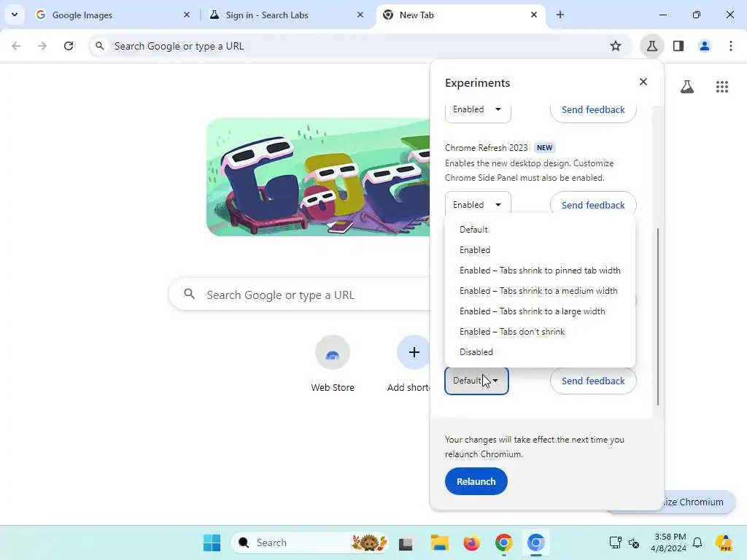Open the notifications bell
747x560 pixels.
(697, 542)
